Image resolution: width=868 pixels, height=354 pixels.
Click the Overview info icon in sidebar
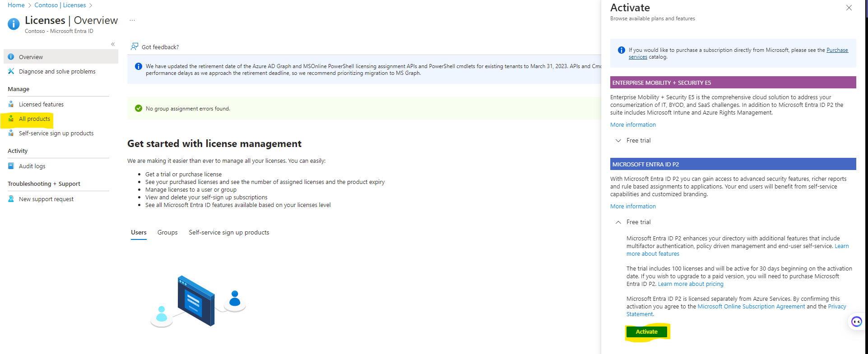click(11, 57)
